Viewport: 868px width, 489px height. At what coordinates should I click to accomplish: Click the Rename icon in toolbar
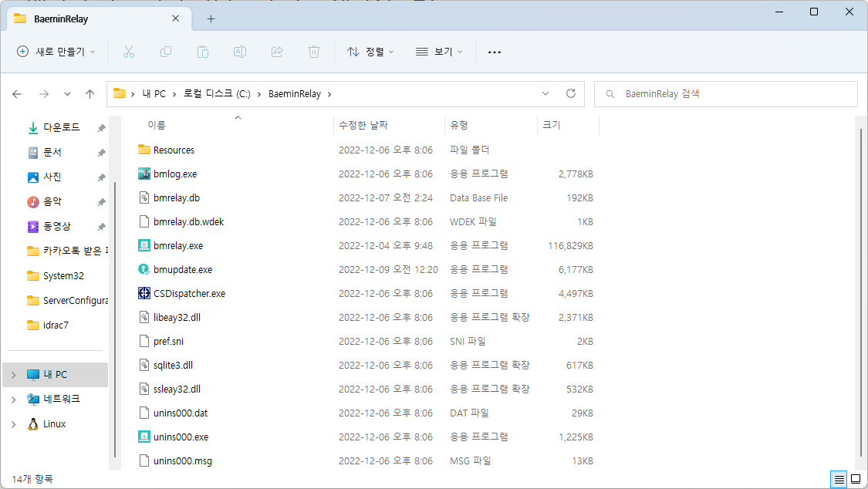tap(240, 52)
